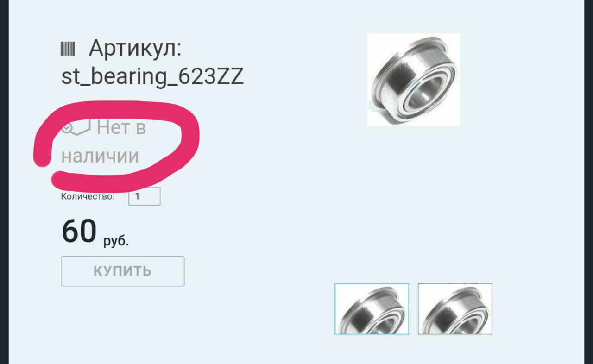Click the price number 60
Viewport: 593px width, 364px height.
tap(79, 231)
